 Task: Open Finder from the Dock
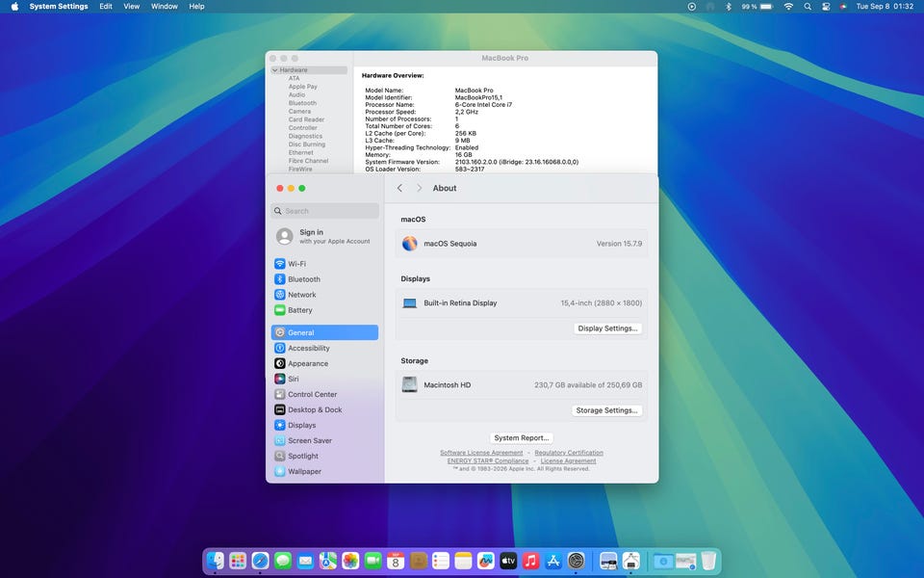[216, 561]
